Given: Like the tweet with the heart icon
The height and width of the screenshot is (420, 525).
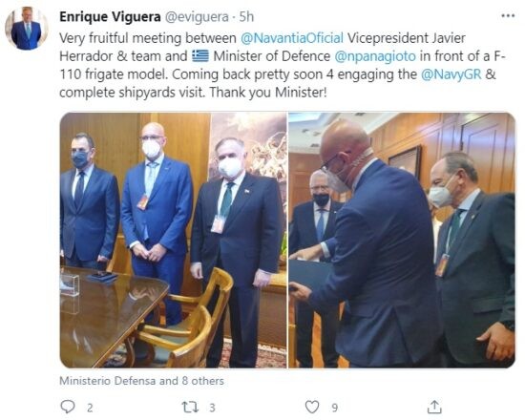Looking at the screenshot, I should 312,407.
